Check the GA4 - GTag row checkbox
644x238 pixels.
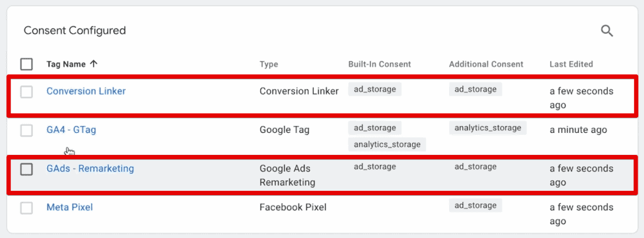(26, 130)
